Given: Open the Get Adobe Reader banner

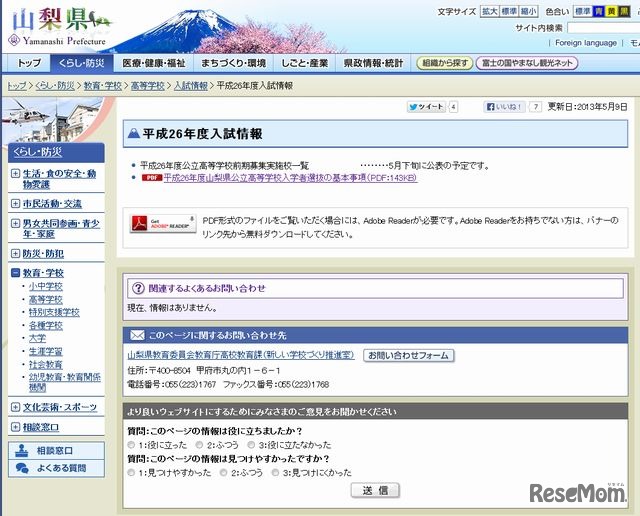Looking at the screenshot, I should pos(161,225).
